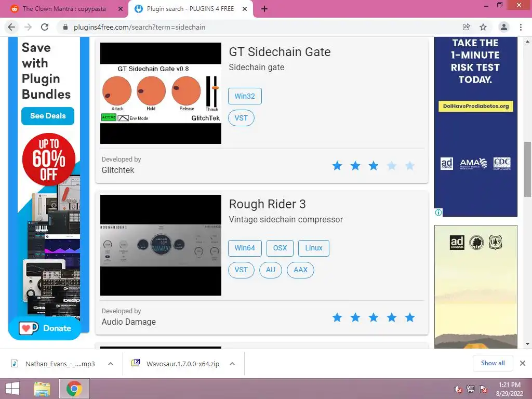Open the Glitchtek developer link
This screenshot has height=399, width=532.
tap(118, 170)
